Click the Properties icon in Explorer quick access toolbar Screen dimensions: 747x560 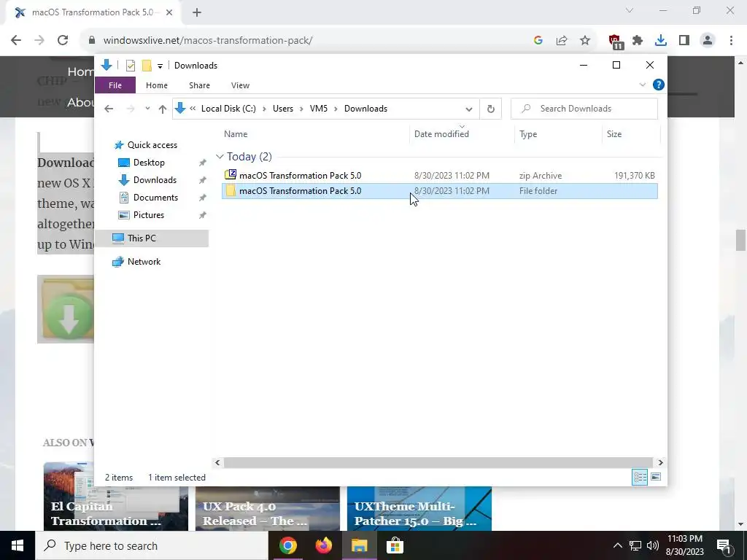[x=131, y=65]
